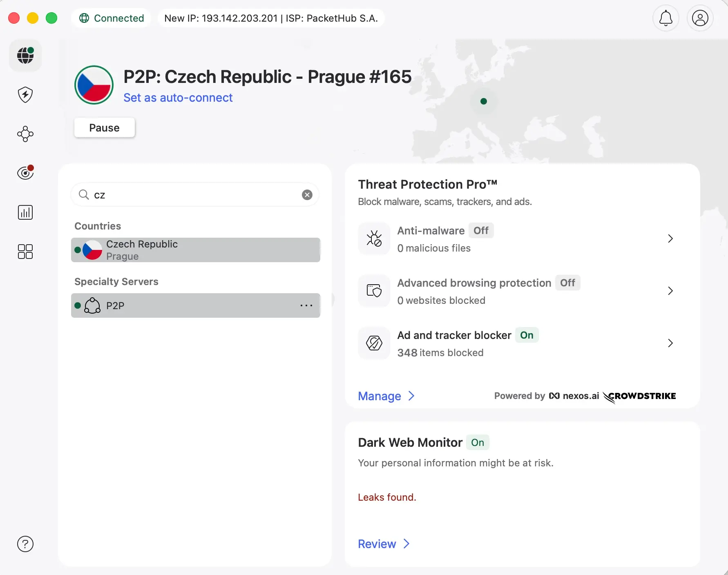Toggle the Ad and tracker blocker
The width and height of the screenshot is (728, 575).
(x=527, y=335)
